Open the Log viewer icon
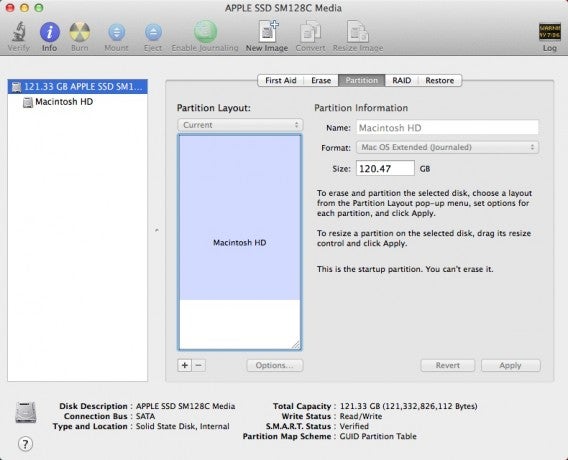 [x=550, y=32]
